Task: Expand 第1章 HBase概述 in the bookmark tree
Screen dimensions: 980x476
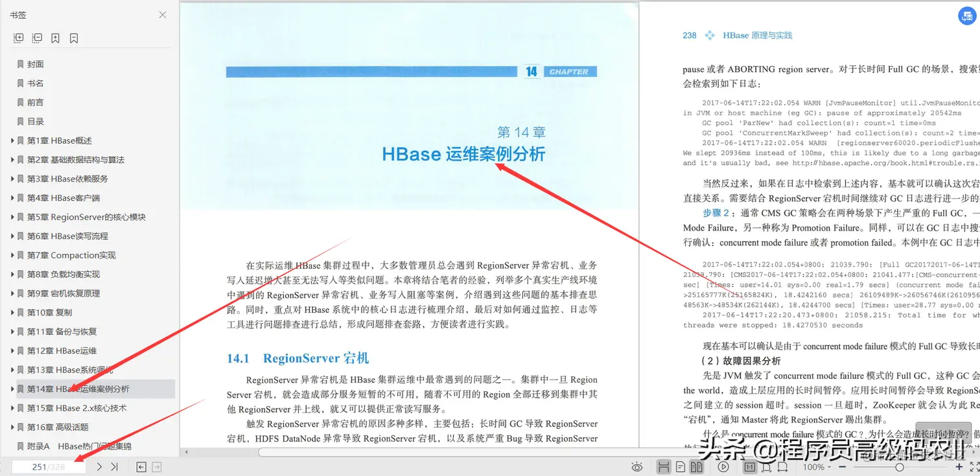Action: pyautogui.click(x=11, y=141)
